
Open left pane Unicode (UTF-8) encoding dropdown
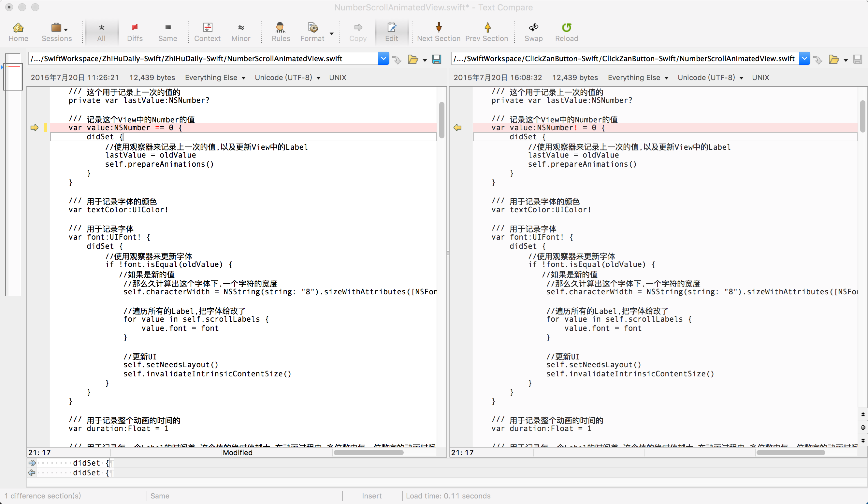287,77
